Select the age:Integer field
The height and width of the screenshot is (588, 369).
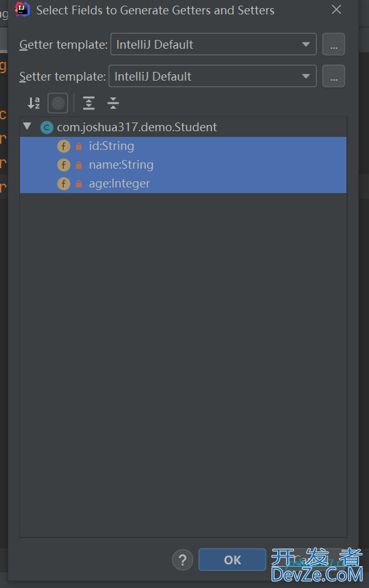(183, 184)
